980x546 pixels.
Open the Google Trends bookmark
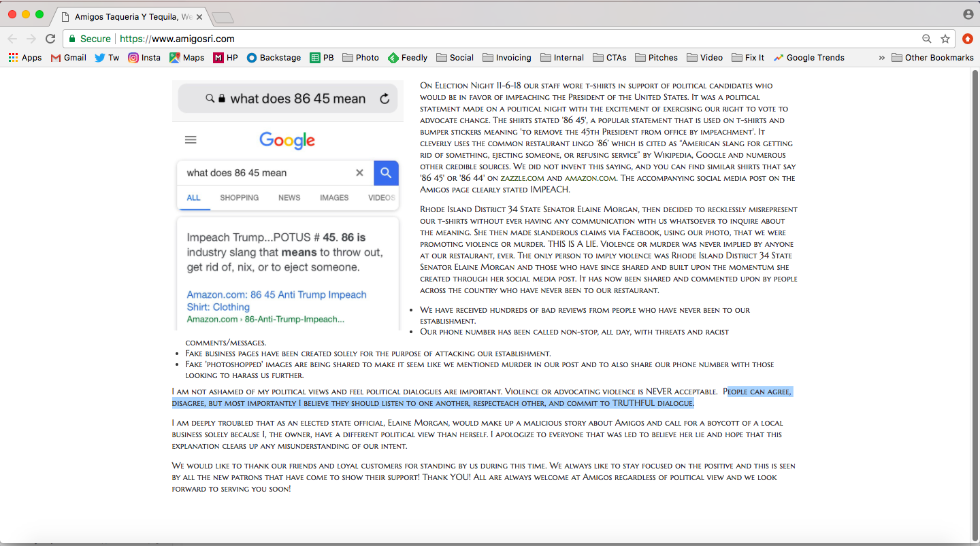coord(809,58)
